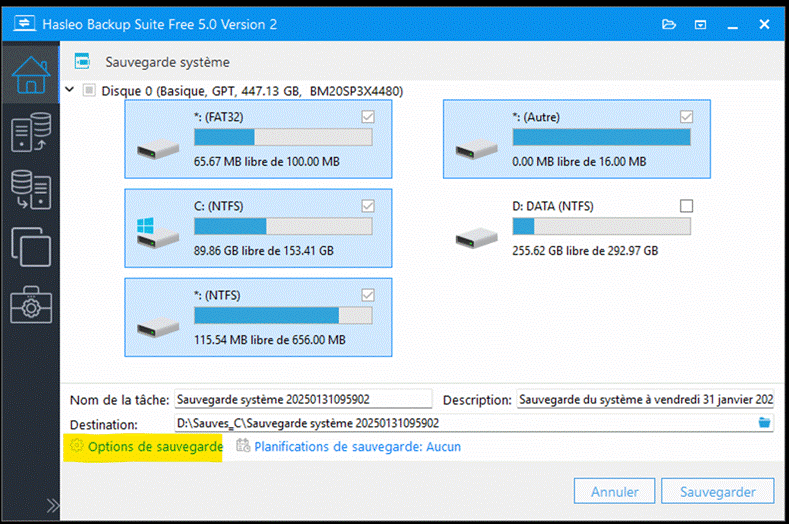Click the open folder icon in title bar
The image size is (789, 524).
(669, 24)
